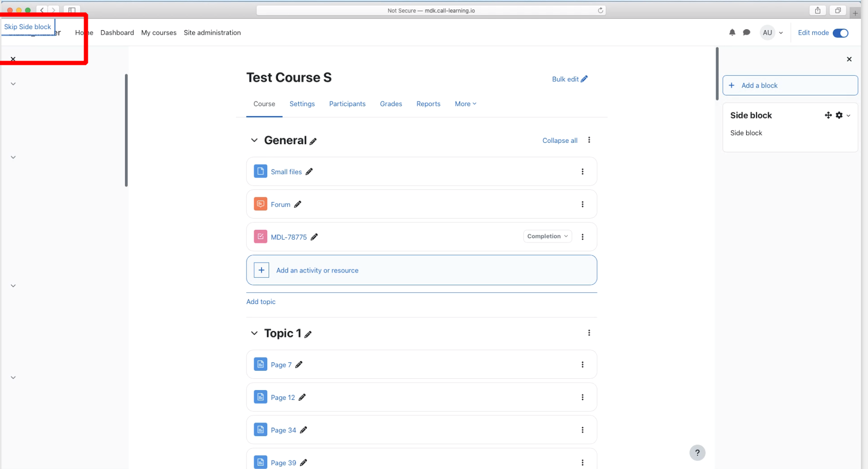Switch to the Grades tab
868x469 pixels.
(391, 104)
